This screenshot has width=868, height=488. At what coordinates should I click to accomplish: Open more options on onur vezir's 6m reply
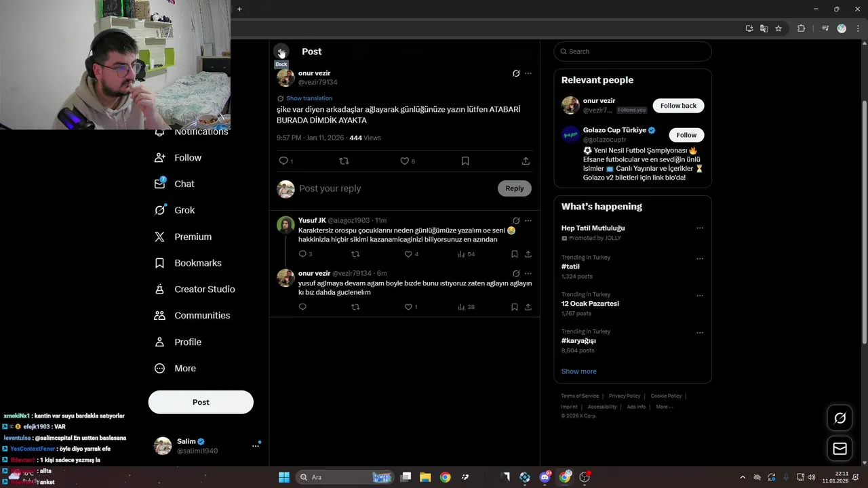[x=528, y=273]
